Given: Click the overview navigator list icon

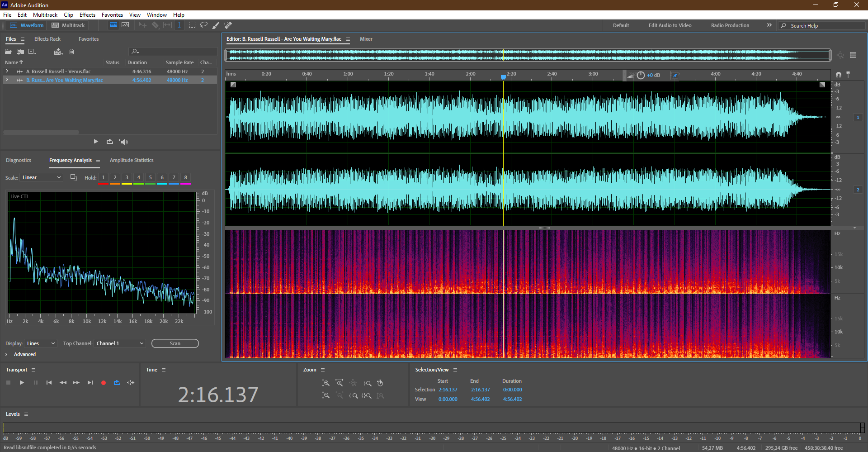Looking at the screenshot, I should (853, 55).
